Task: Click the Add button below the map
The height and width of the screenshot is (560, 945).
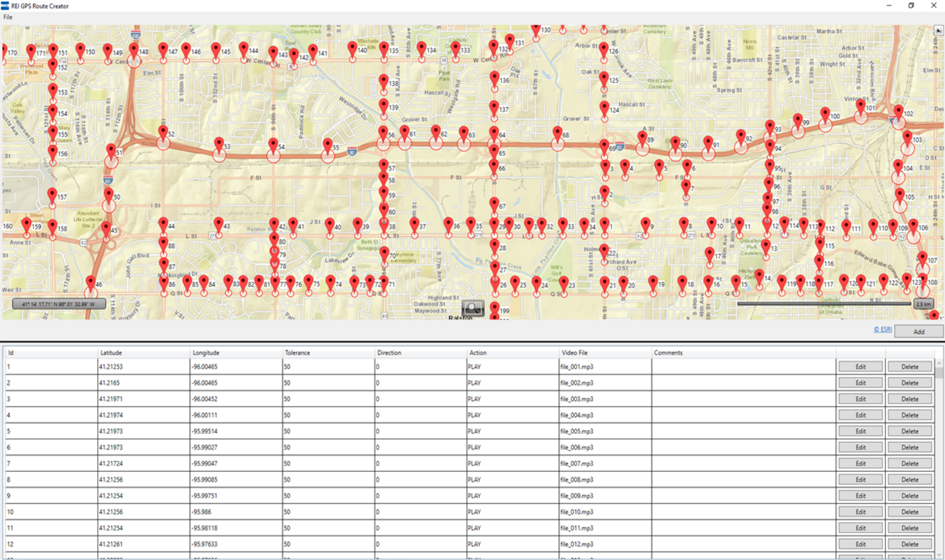Action: [918, 332]
